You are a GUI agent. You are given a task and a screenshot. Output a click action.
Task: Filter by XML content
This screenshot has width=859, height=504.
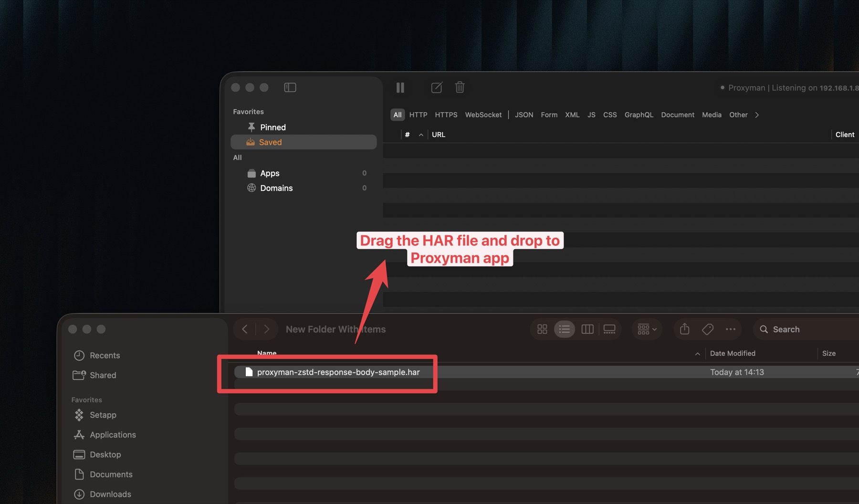572,115
